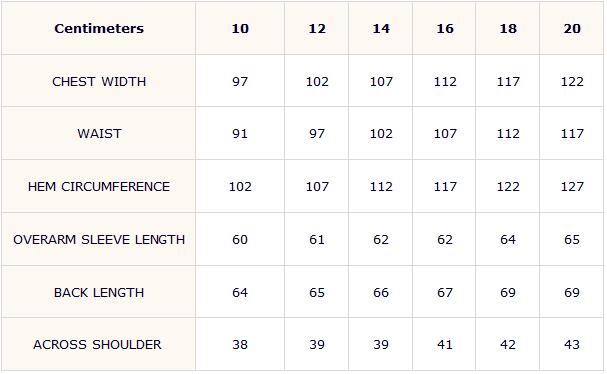Click the CHEST WIDTH row label
Image resolution: width=607 pixels, height=374 pixels.
click(x=99, y=82)
